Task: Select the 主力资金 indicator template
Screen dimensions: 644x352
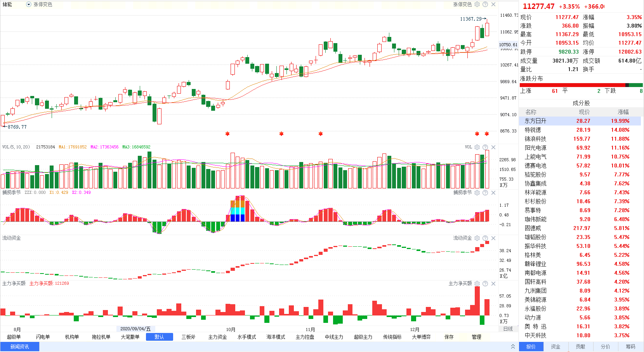Action: (217, 337)
